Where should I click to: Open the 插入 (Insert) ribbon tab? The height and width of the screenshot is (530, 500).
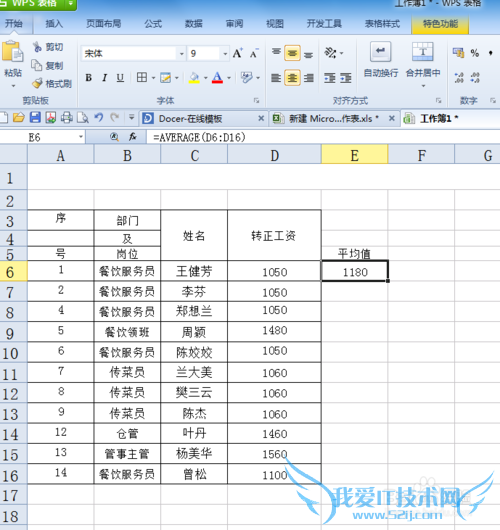(x=54, y=24)
